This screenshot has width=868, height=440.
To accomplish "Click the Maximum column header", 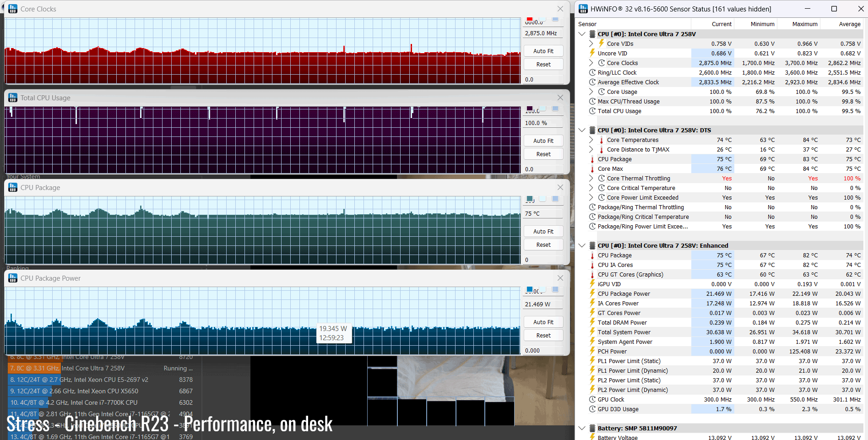I will tap(799, 24).
